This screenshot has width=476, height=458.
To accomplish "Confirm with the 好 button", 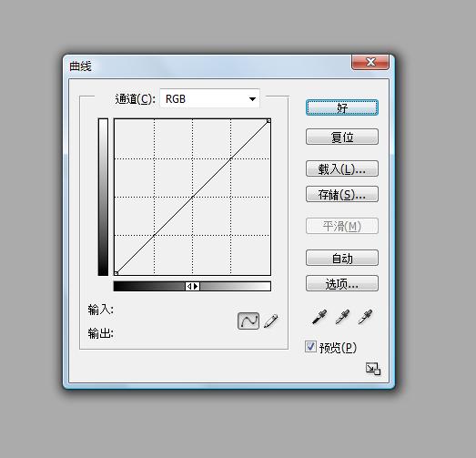I will coord(342,107).
